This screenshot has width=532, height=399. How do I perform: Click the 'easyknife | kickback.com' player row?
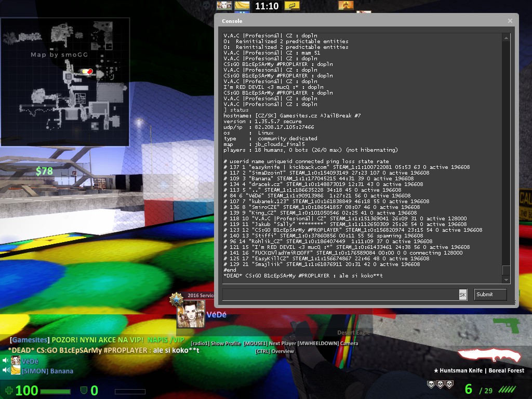(x=347, y=167)
